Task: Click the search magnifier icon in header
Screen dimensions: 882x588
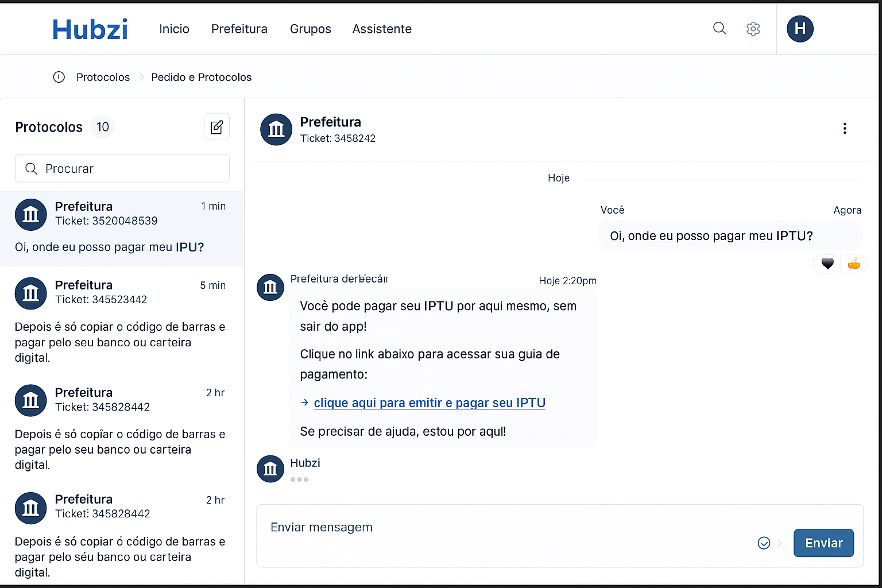Action: [719, 28]
